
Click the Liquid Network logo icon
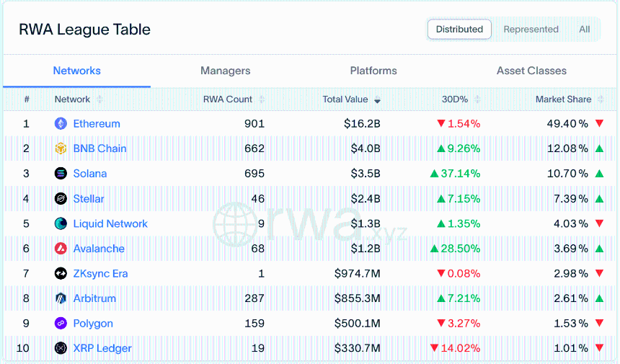click(61, 223)
